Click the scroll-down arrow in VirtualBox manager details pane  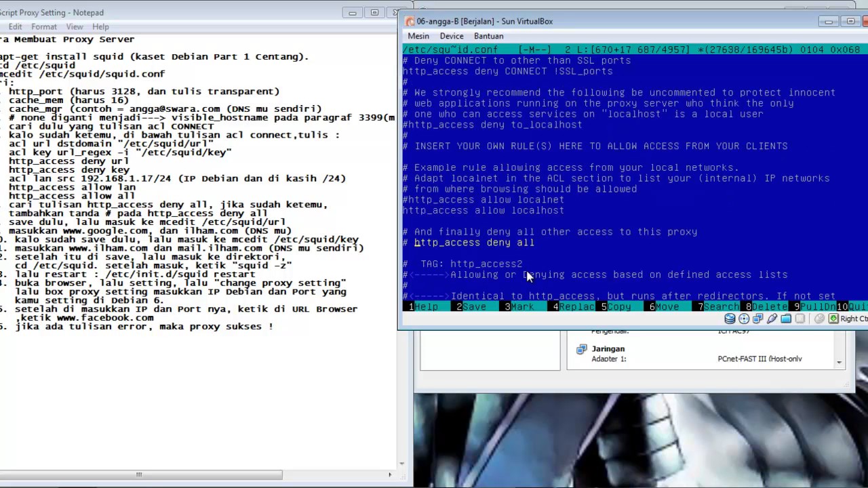[839, 363]
